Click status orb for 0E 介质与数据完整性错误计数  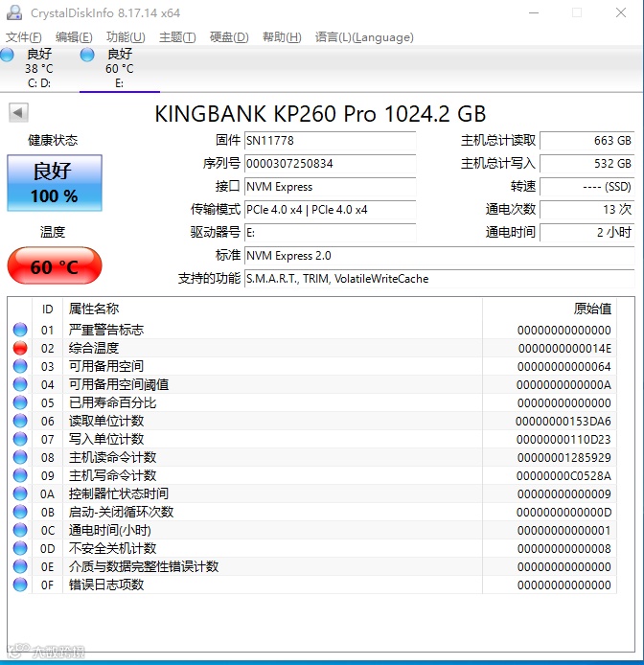pos(20,566)
